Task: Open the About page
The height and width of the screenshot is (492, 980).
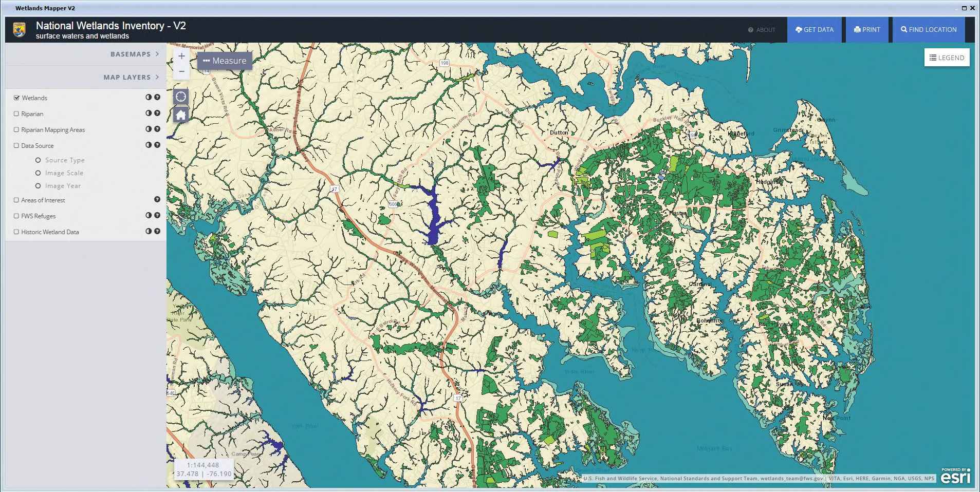Action: coord(762,30)
